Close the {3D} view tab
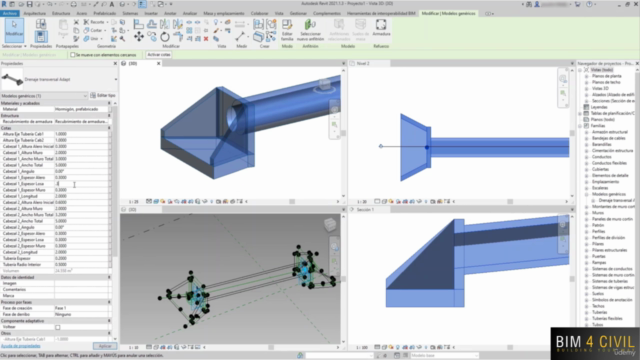 pyautogui.click(x=159, y=63)
